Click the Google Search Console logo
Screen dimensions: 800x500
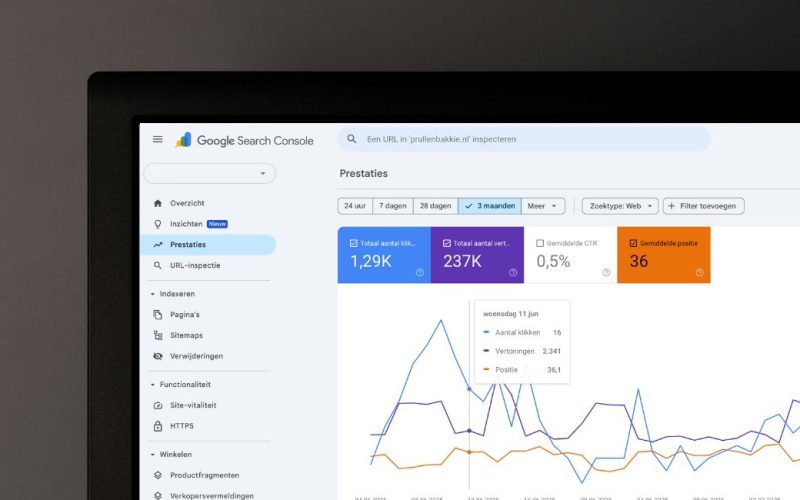(244, 140)
